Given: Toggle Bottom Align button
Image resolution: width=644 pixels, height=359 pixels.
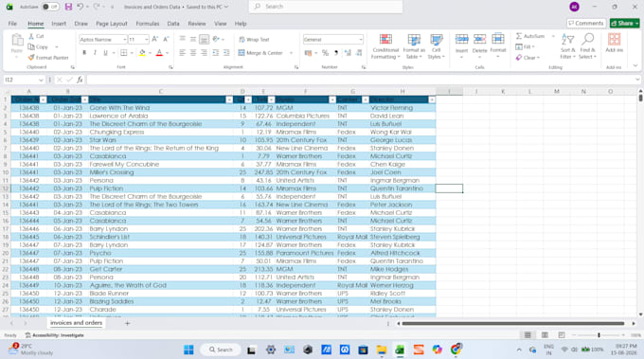Looking at the screenshot, I should pos(204,39).
